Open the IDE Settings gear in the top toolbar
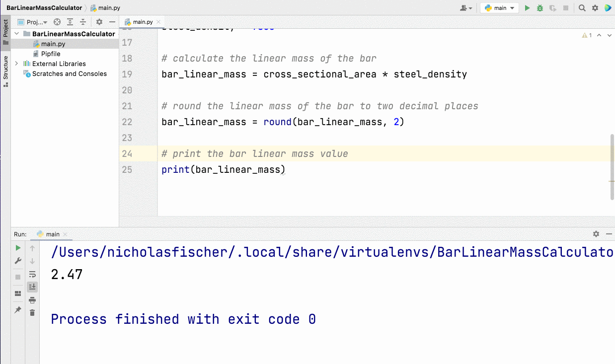 [595, 8]
